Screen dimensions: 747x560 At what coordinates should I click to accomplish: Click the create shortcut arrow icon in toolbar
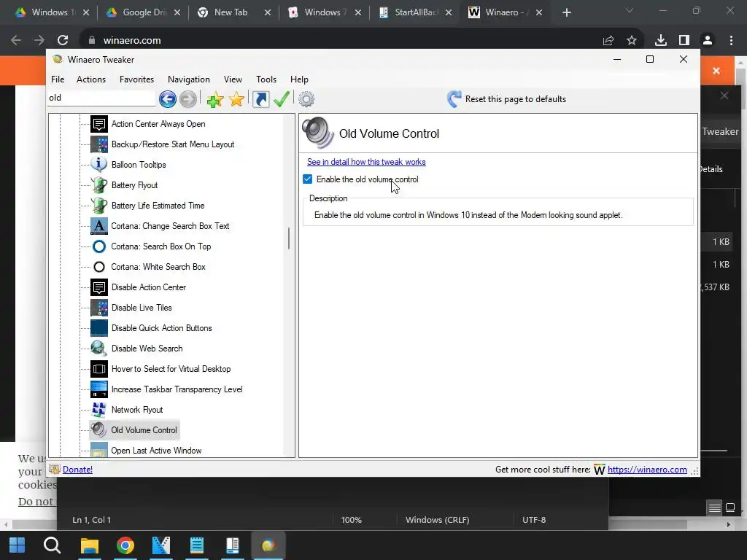coord(260,99)
